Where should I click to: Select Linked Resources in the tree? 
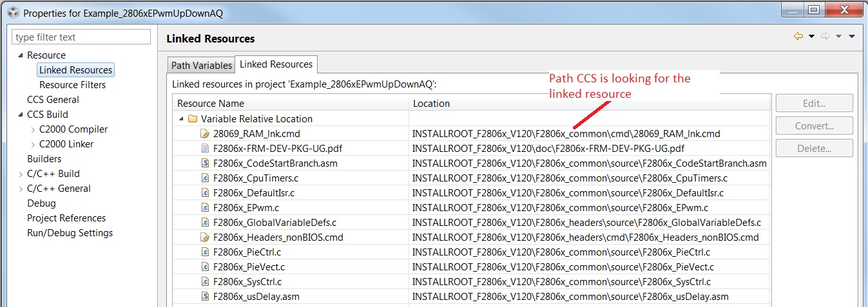(x=75, y=70)
